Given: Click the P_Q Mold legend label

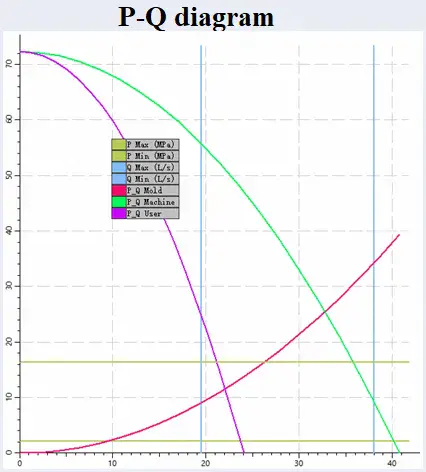Looking at the screenshot, I should (x=145, y=191).
